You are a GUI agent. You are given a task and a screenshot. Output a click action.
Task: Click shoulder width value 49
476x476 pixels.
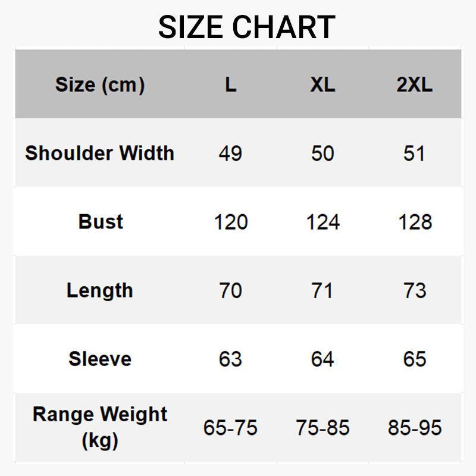(230, 154)
